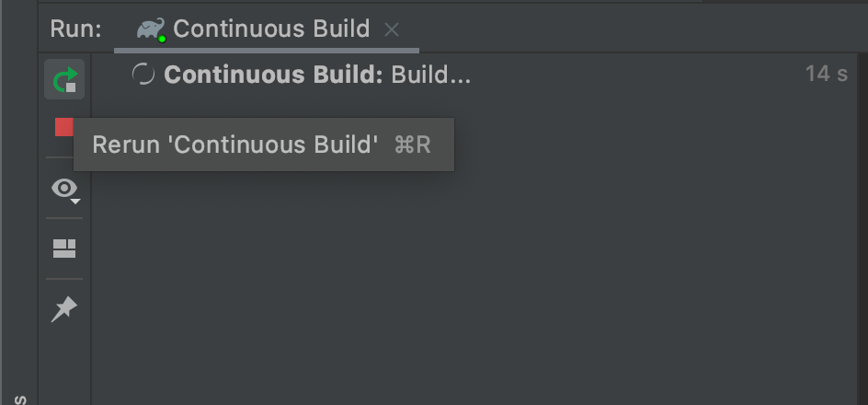Click the ⌘R shortcut hint in the tooltip
The width and height of the screenshot is (868, 405).
click(x=413, y=145)
